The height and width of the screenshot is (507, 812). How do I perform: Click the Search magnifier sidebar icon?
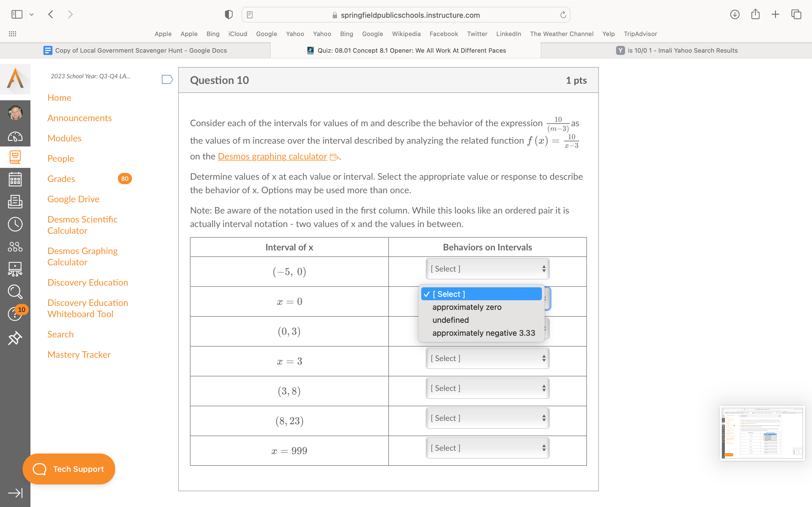(15, 292)
